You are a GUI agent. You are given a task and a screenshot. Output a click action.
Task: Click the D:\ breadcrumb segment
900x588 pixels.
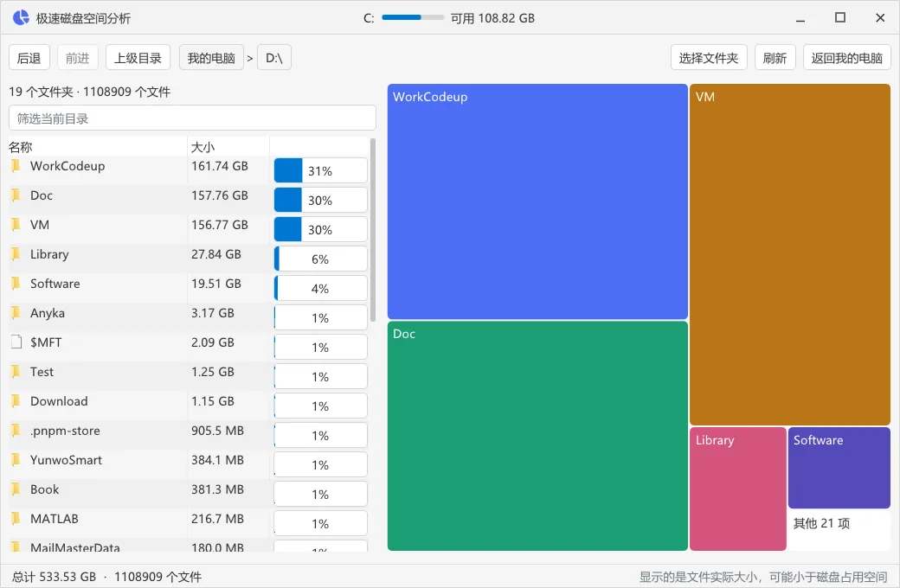(274, 57)
